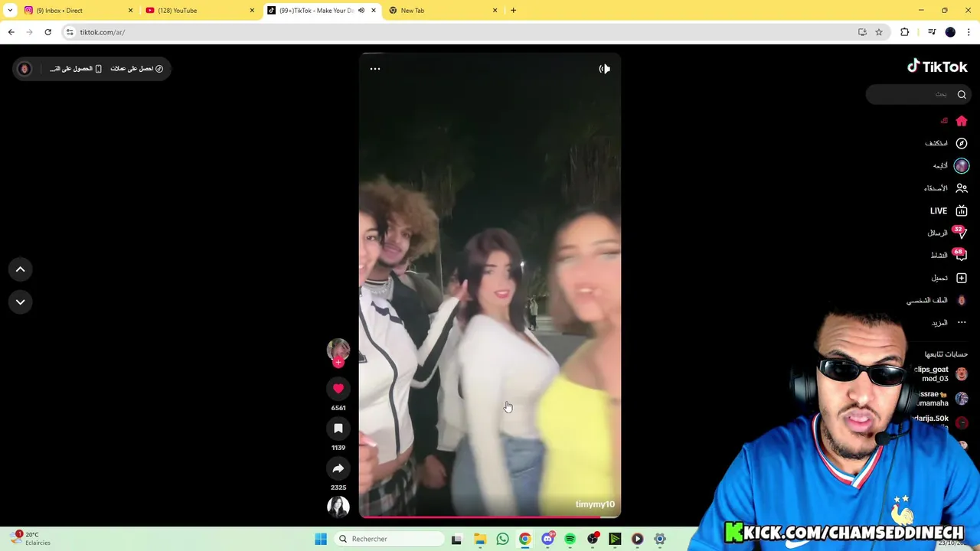Open the sound disc thumbnail below share

coord(338,506)
